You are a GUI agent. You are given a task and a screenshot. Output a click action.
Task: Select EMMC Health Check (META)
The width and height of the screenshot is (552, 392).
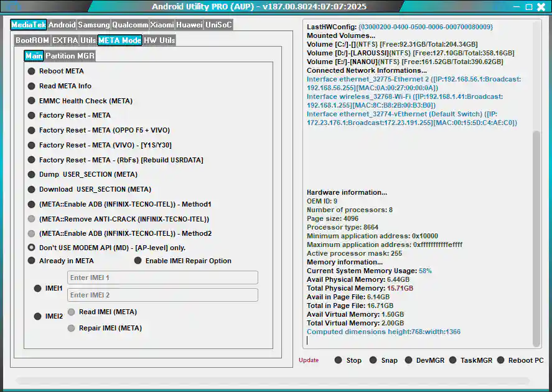click(80, 101)
